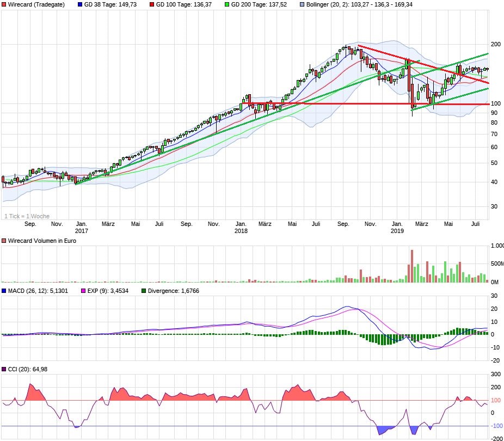Image resolution: width=504 pixels, height=441 pixels.
Task: Click the 40 price axis label
Action: [x=494, y=182]
